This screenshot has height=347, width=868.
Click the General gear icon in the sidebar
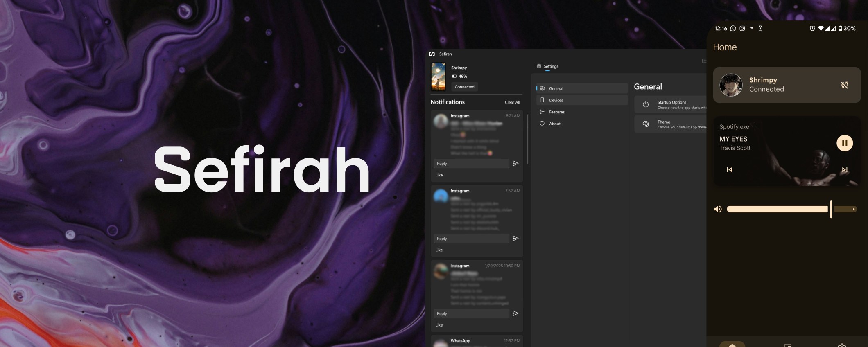[x=542, y=88]
